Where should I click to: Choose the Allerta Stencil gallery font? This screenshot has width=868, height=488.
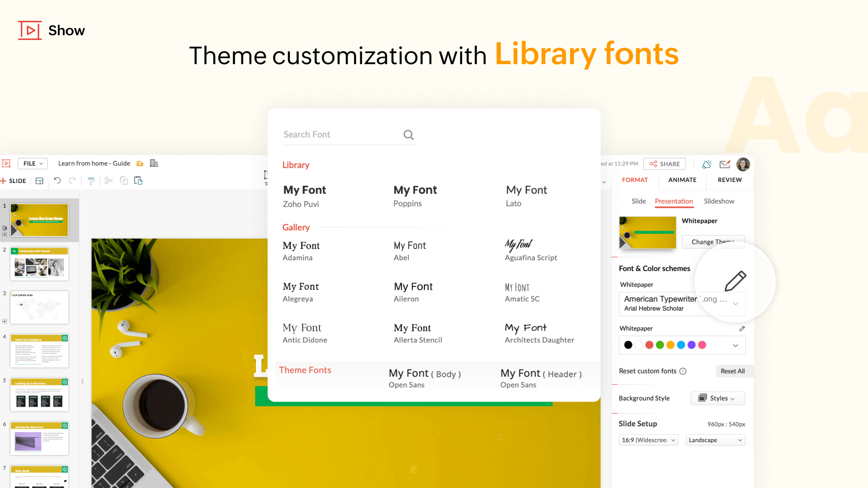point(418,333)
